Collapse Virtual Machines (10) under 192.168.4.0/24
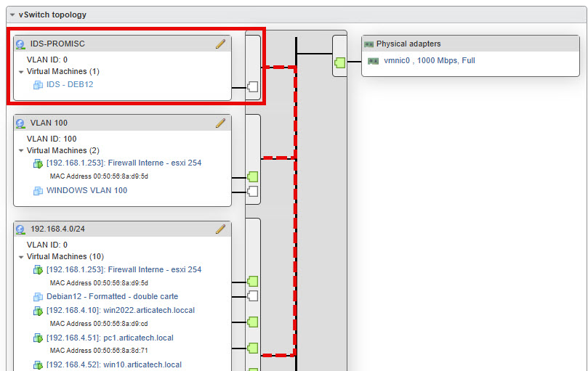The width and height of the screenshot is (588, 371). [x=21, y=257]
